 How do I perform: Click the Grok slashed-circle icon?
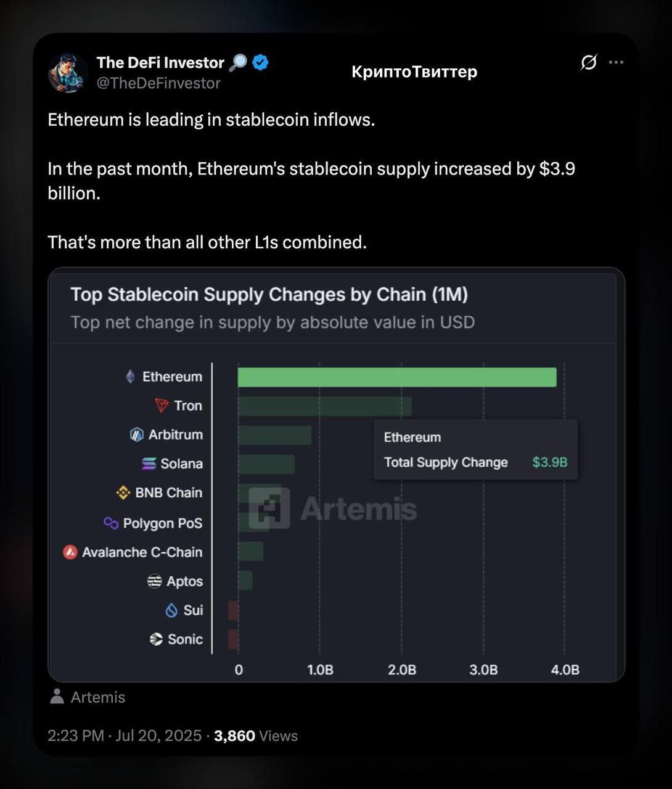(589, 62)
